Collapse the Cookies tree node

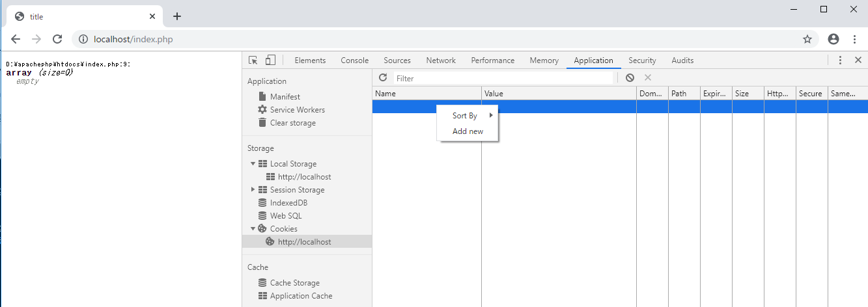253,229
